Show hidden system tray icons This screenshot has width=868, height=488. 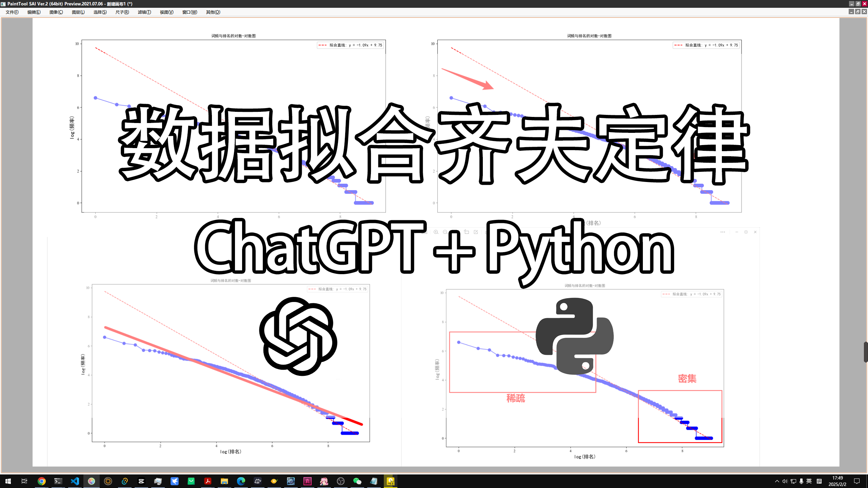[777, 481]
